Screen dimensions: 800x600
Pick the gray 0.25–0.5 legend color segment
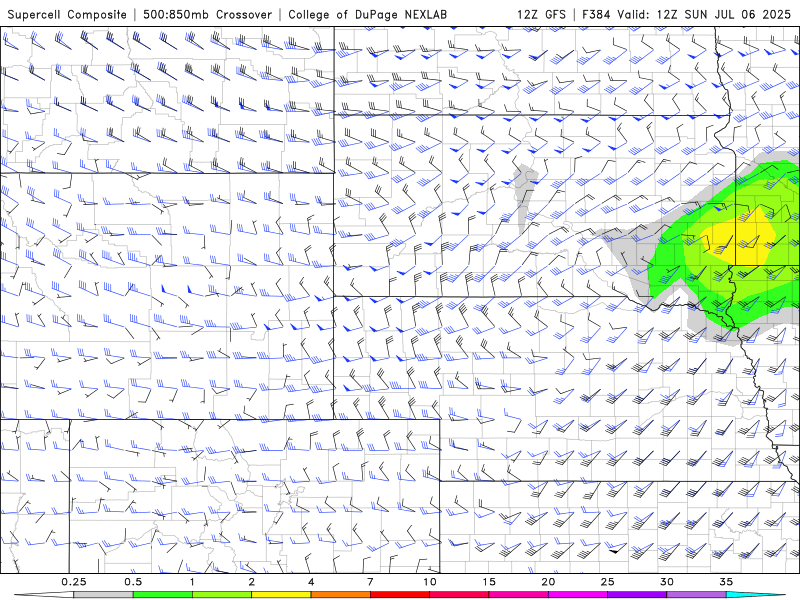tap(103, 595)
